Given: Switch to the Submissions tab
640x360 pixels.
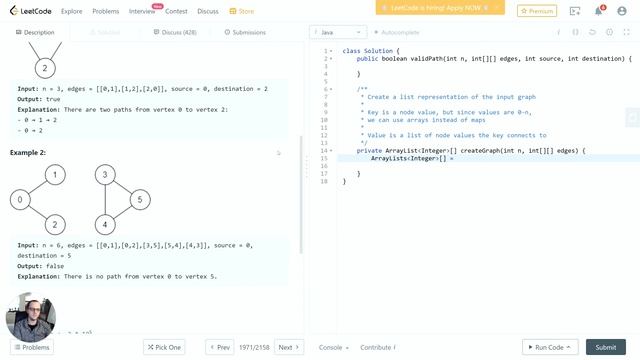Looking at the screenshot, I should pos(245,32).
